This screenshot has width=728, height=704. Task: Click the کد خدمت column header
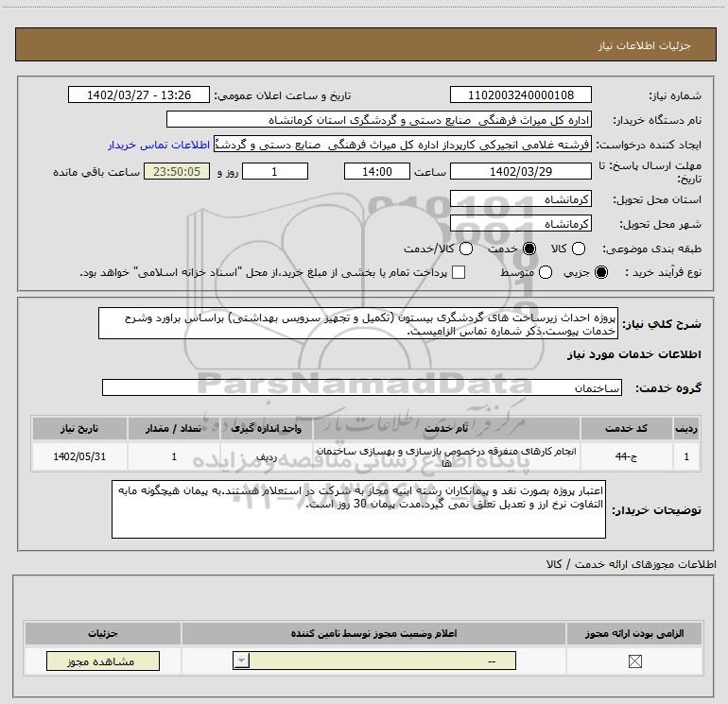[626, 428]
